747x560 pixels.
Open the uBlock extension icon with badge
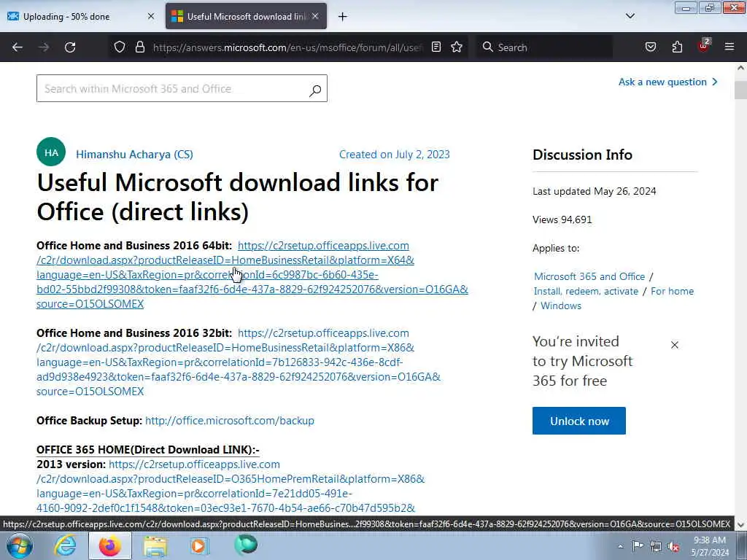coord(704,46)
